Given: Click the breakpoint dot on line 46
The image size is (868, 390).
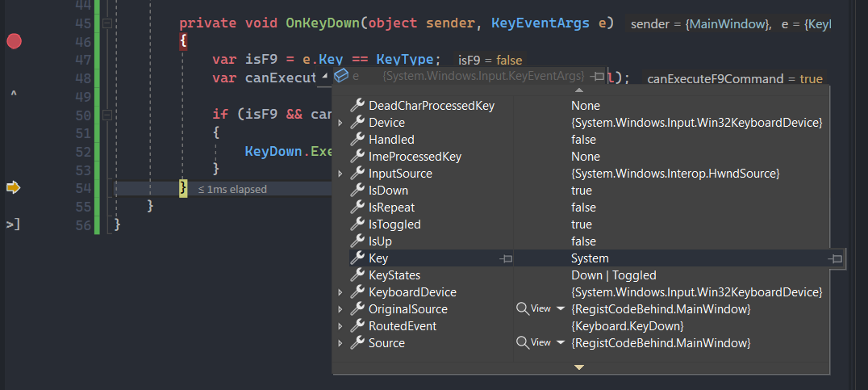Looking at the screenshot, I should pyautogui.click(x=14, y=41).
